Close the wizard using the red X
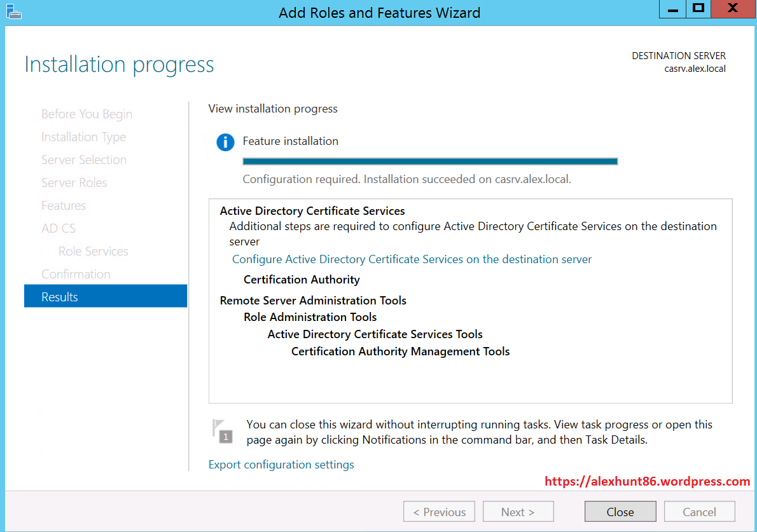Viewport: 757px width, 532px height. pyautogui.click(x=733, y=9)
